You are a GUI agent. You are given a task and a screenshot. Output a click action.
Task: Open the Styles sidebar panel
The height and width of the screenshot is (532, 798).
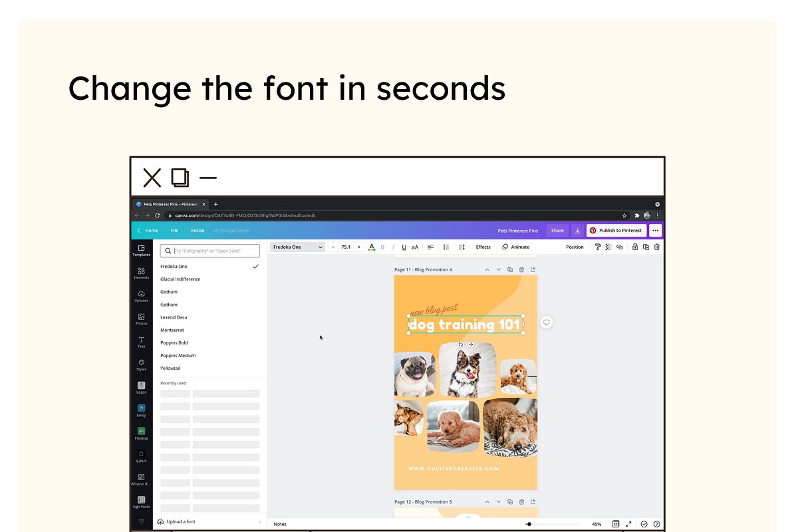click(141, 365)
